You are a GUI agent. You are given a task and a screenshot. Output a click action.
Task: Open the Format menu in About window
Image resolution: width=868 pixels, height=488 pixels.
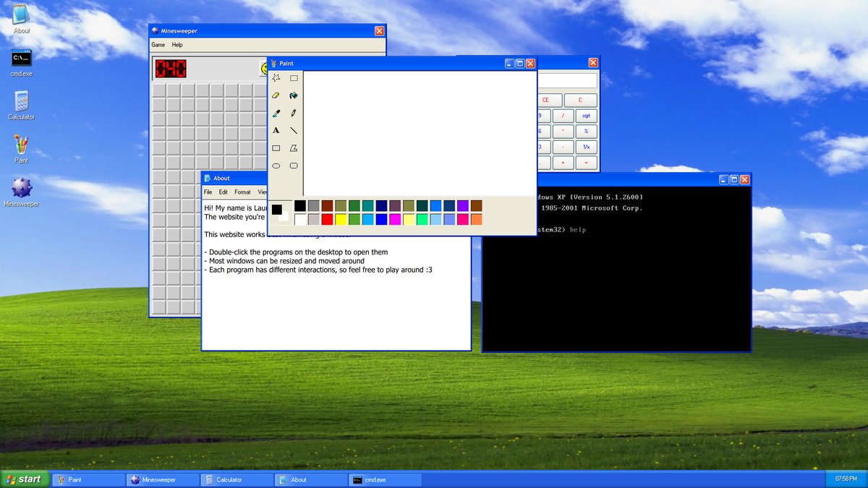point(242,192)
